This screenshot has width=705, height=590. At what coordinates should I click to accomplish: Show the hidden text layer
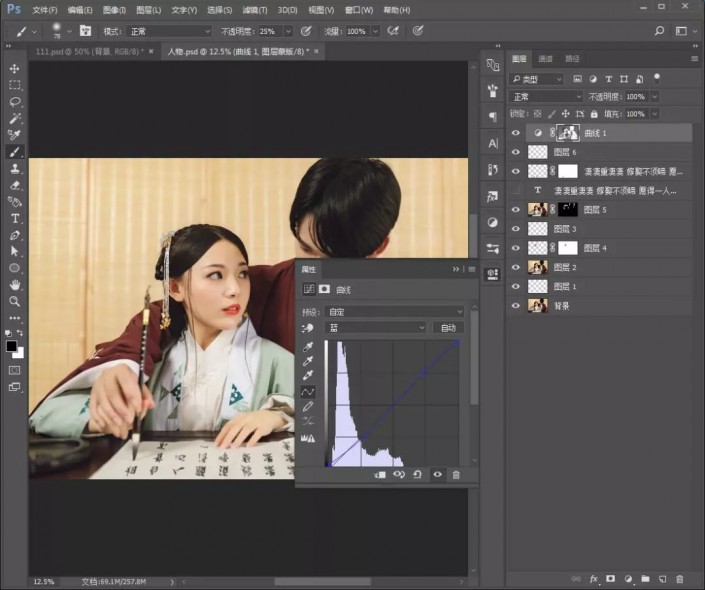point(516,191)
